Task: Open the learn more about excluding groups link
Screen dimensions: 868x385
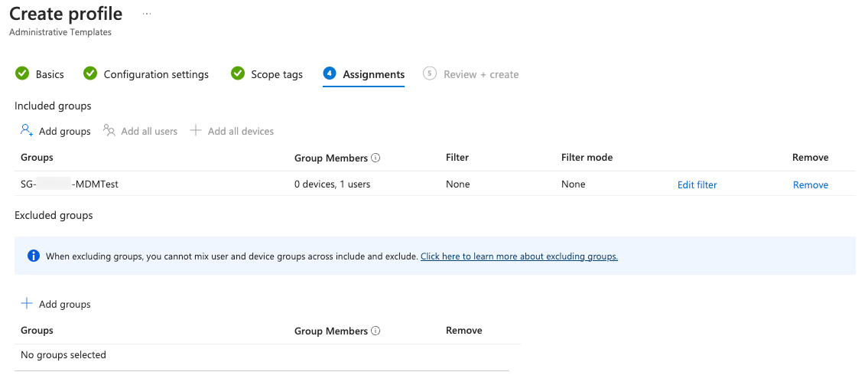Action: coord(519,256)
